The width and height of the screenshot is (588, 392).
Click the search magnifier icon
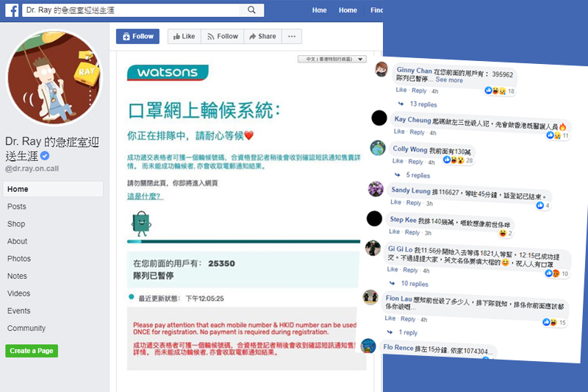(251, 10)
